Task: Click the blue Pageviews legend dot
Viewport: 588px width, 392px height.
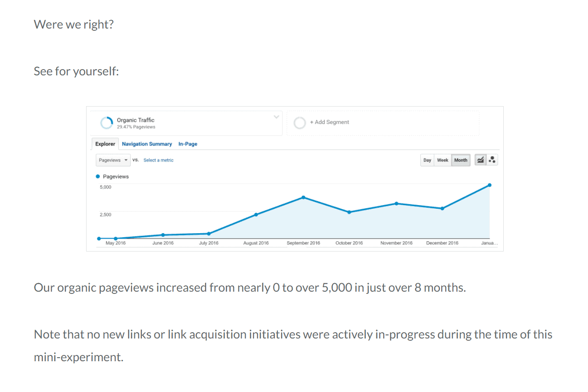Action: [x=98, y=176]
